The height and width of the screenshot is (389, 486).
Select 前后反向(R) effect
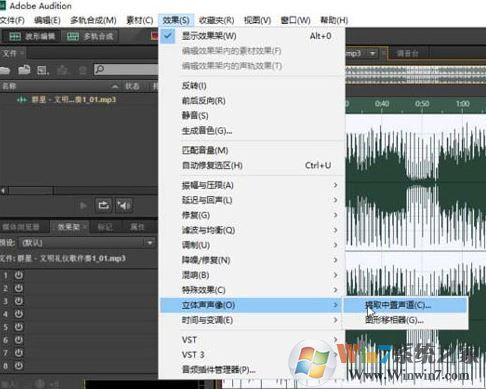252,101
